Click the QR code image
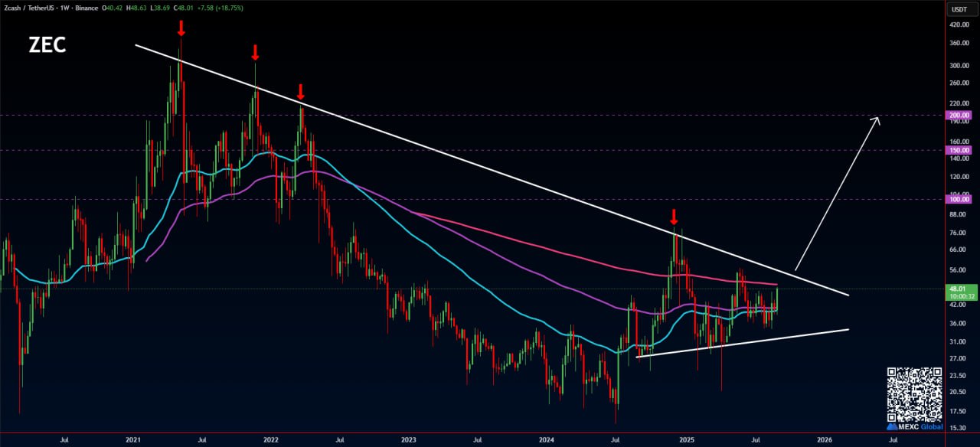 [914, 393]
